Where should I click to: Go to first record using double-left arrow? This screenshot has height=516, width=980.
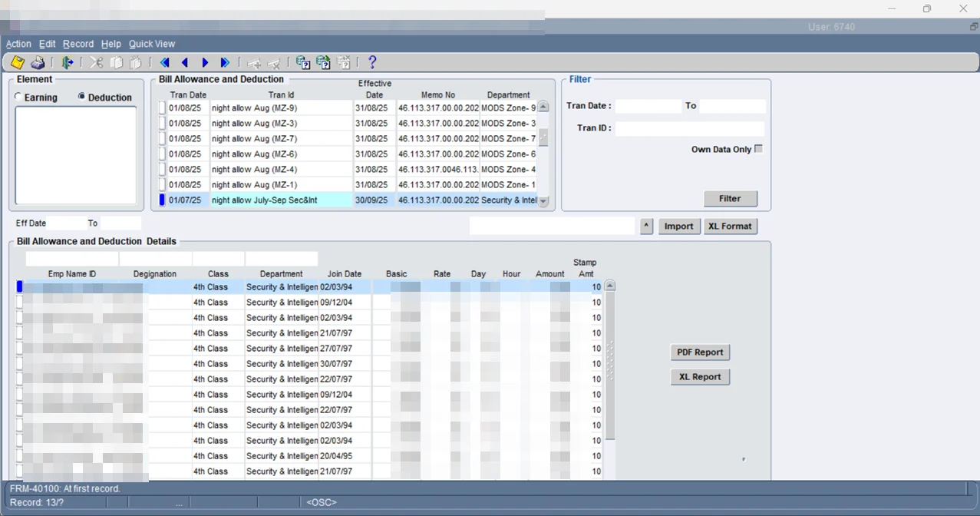165,63
